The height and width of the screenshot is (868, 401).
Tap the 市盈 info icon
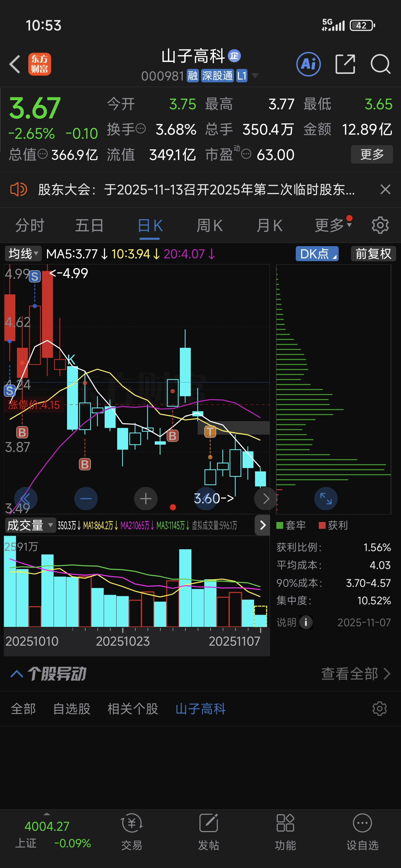(246, 154)
